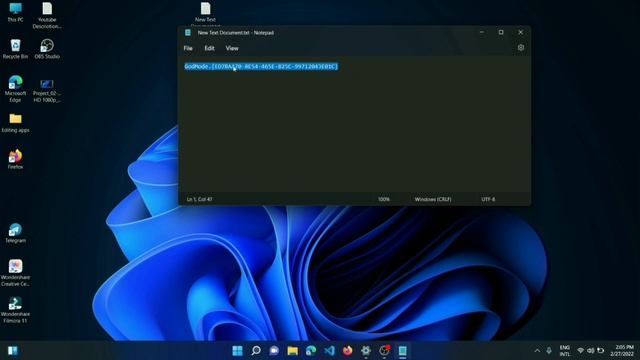The height and width of the screenshot is (360, 640).
Task: Open Visual Studio Code from taskbar
Action: click(x=329, y=351)
